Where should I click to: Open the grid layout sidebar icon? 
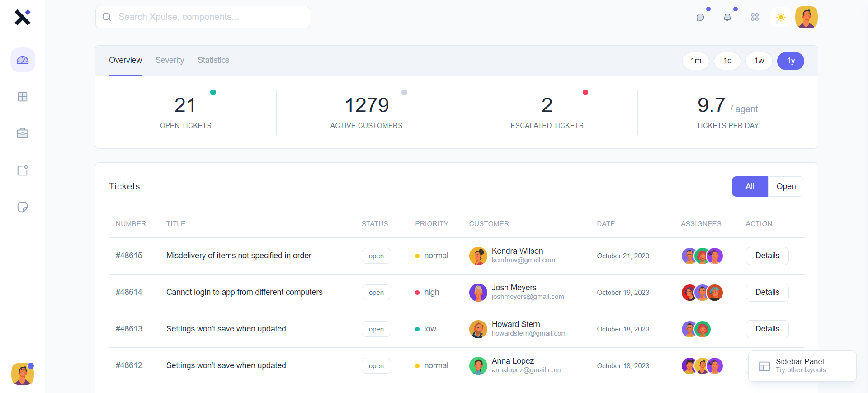pos(23,97)
